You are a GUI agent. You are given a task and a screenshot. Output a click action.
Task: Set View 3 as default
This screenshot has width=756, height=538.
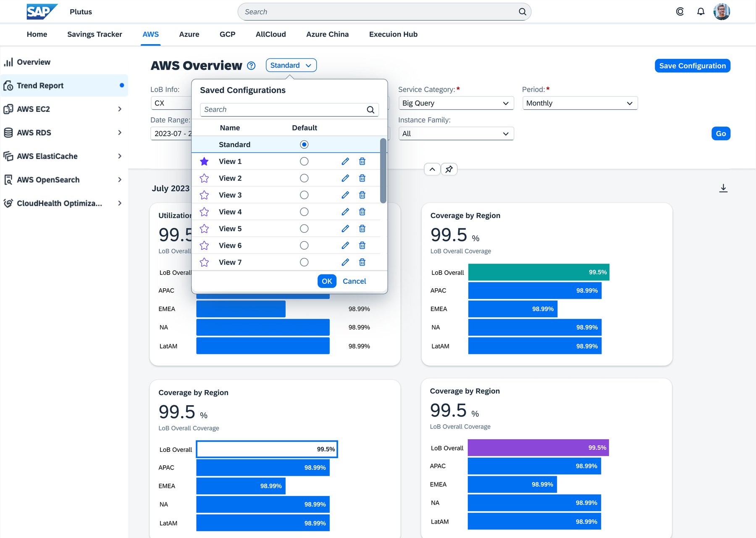(x=304, y=195)
